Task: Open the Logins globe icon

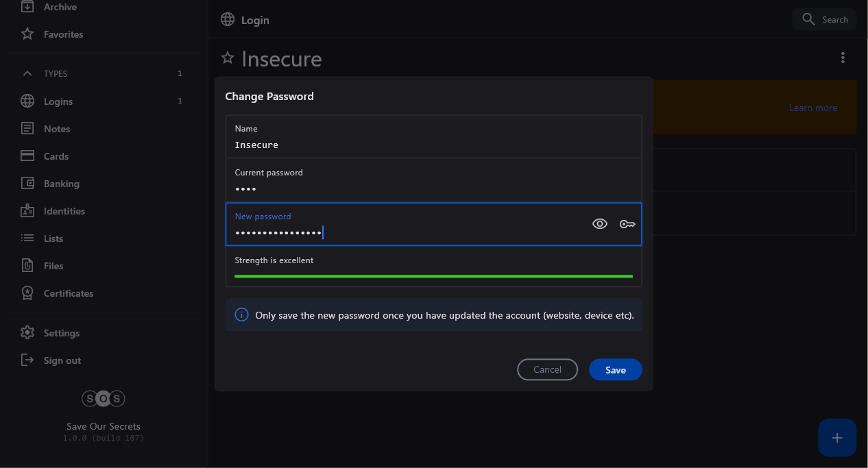Action: [27, 101]
